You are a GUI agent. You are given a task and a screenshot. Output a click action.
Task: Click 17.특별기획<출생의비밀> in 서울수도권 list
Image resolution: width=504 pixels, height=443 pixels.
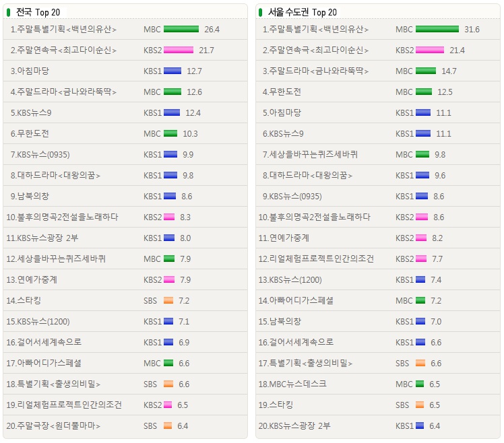coord(305,364)
